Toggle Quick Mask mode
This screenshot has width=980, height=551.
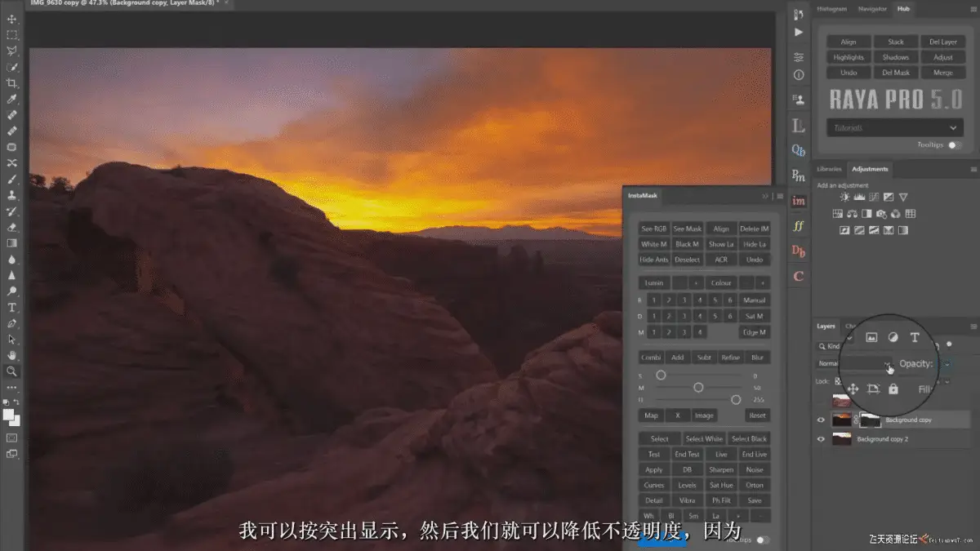point(11,438)
